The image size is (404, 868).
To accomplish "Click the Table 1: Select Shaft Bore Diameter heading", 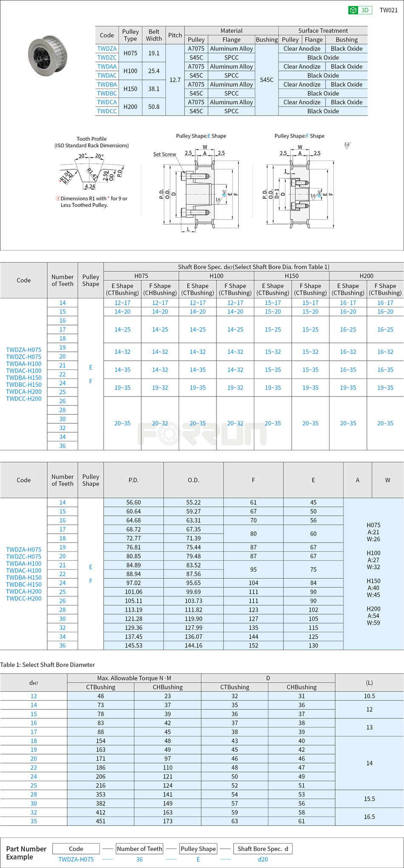I will 47,665.
